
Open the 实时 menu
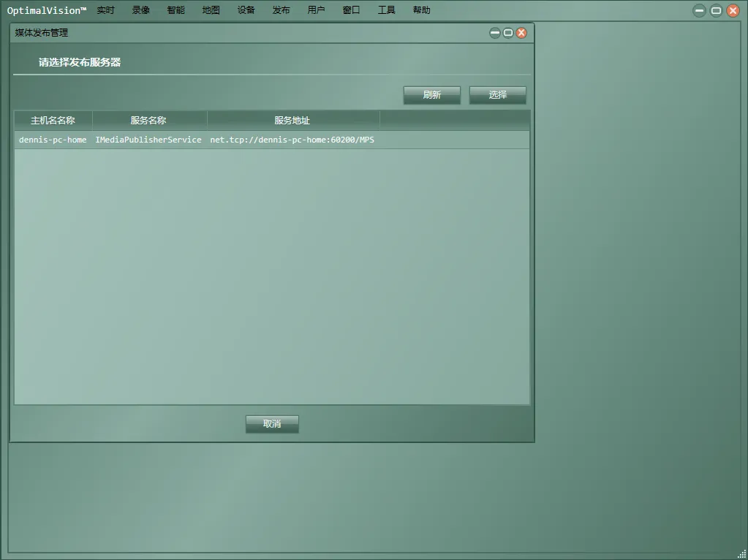click(105, 10)
